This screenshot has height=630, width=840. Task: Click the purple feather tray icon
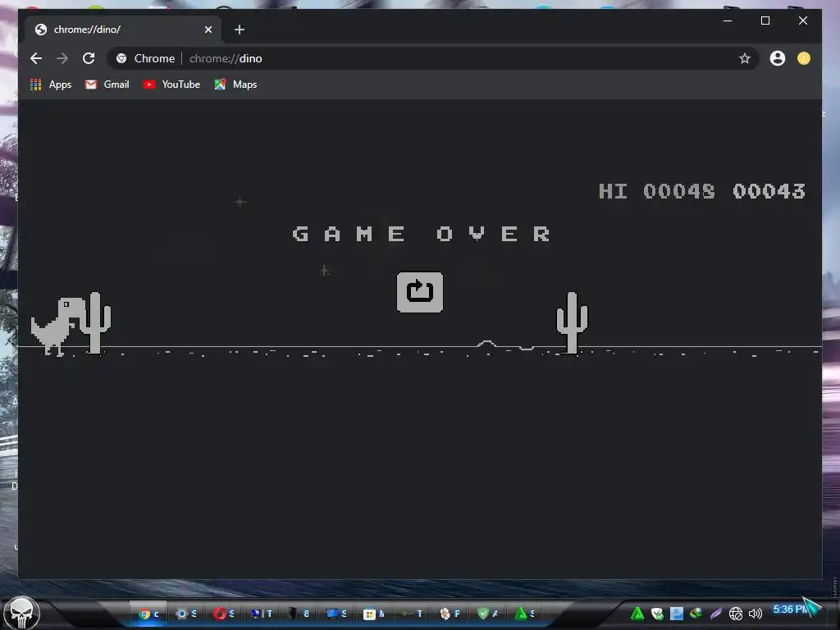715,614
